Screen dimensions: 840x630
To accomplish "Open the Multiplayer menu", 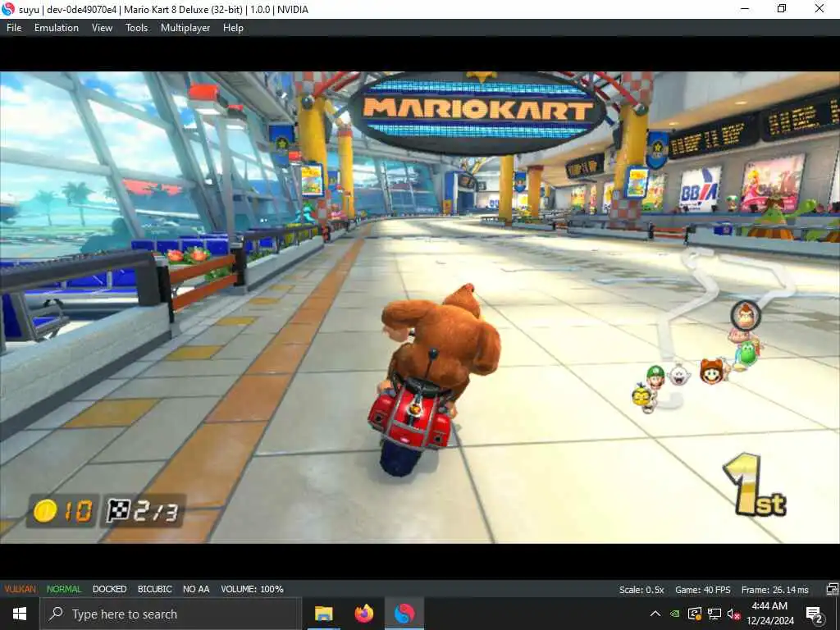I will 185,28.
